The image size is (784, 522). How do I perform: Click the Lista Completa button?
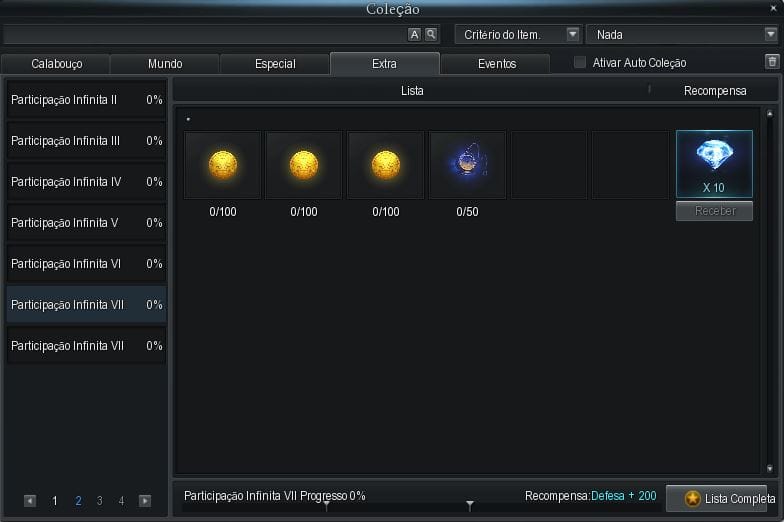point(729,498)
